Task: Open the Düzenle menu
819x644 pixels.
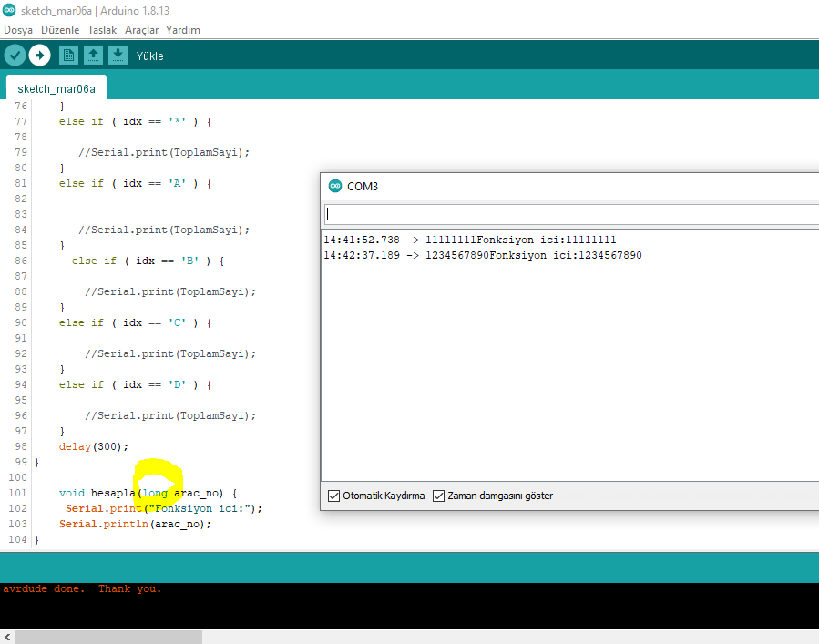Action: tap(60, 30)
